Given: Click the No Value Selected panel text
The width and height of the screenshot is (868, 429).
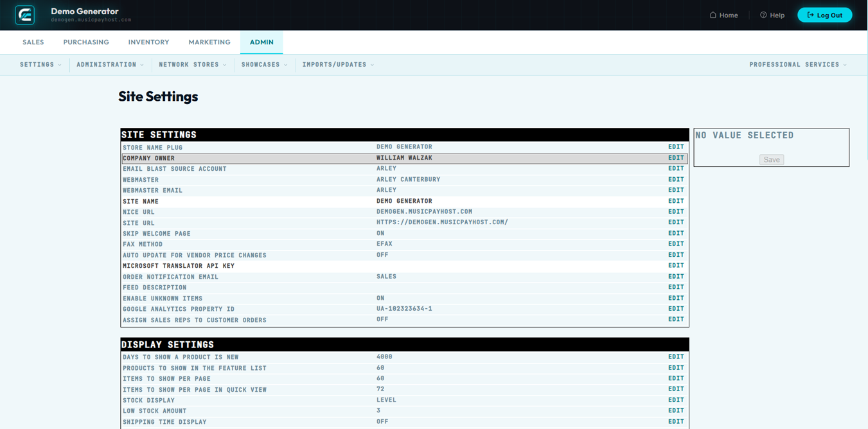Looking at the screenshot, I should [744, 136].
